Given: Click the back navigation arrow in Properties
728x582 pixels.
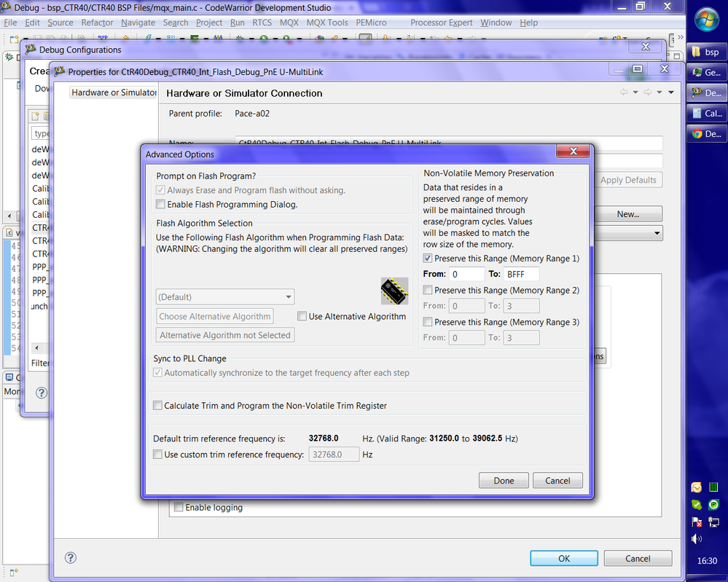Looking at the screenshot, I should coord(624,93).
